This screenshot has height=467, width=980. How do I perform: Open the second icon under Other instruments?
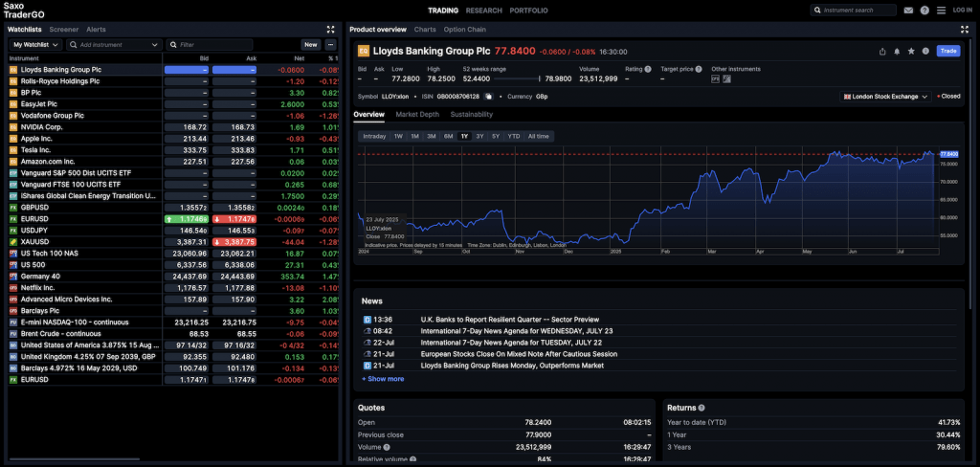click(x=727, y=78)
